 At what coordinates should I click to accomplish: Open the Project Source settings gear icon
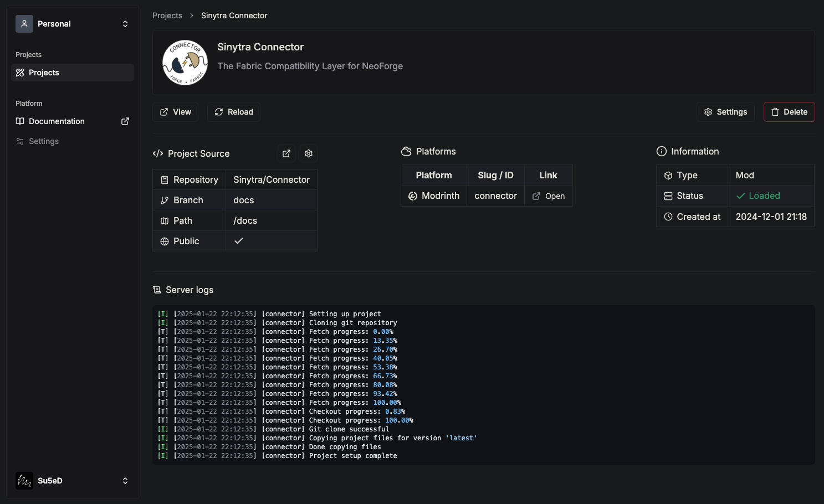(x=309, y=153)
